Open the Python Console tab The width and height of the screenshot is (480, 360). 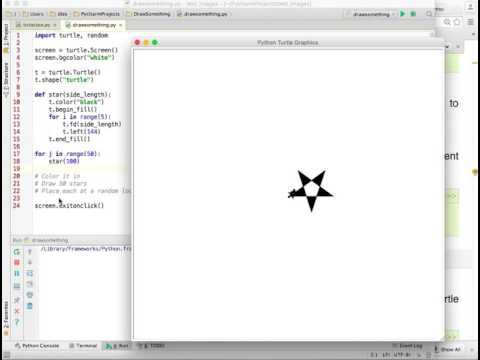pos(37,346)
